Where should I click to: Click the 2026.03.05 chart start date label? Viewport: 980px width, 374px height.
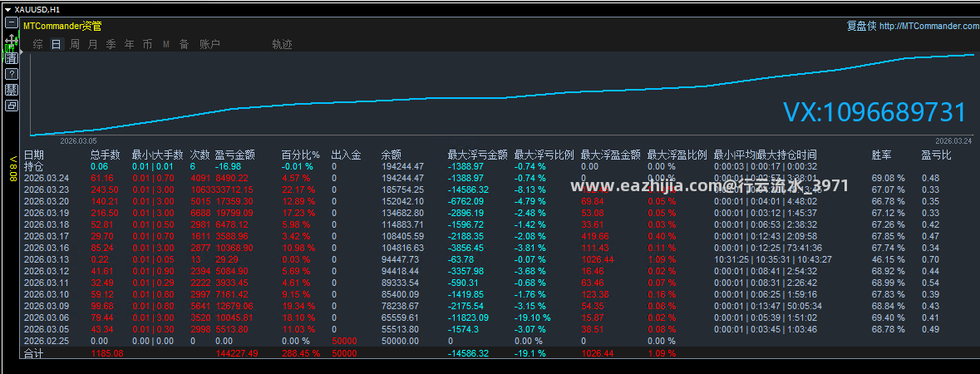point(78,141)
